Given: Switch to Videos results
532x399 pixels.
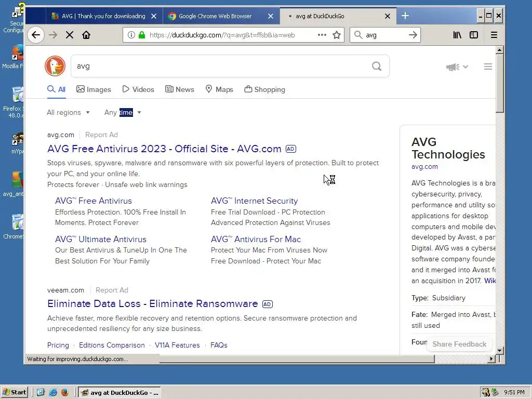Looking at the screenshot, I should (138, 89).
